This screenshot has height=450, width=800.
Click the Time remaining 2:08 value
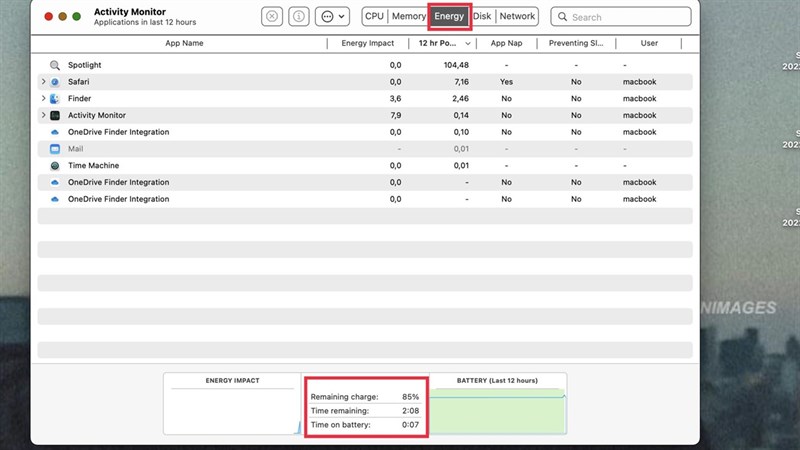pos(410,411)
